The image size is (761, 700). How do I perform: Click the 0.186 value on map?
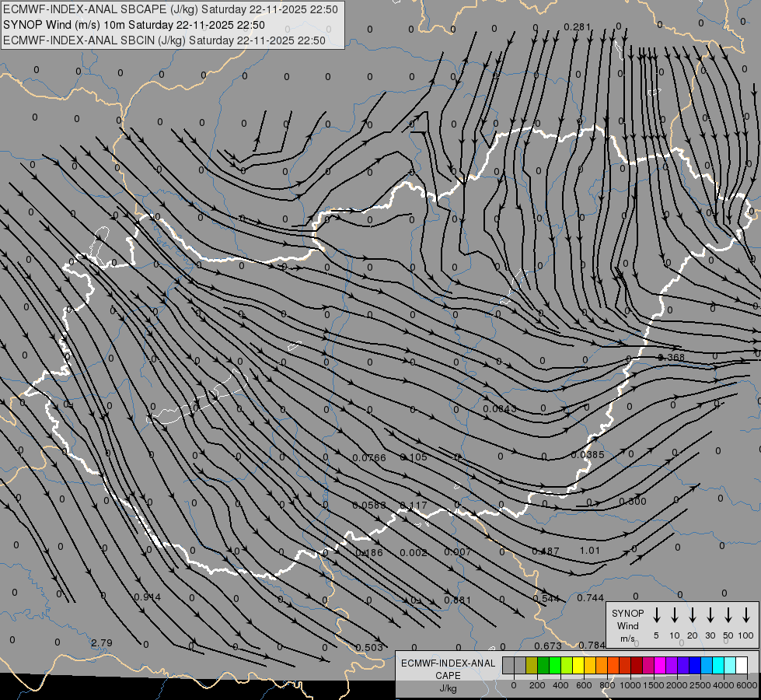369,553
